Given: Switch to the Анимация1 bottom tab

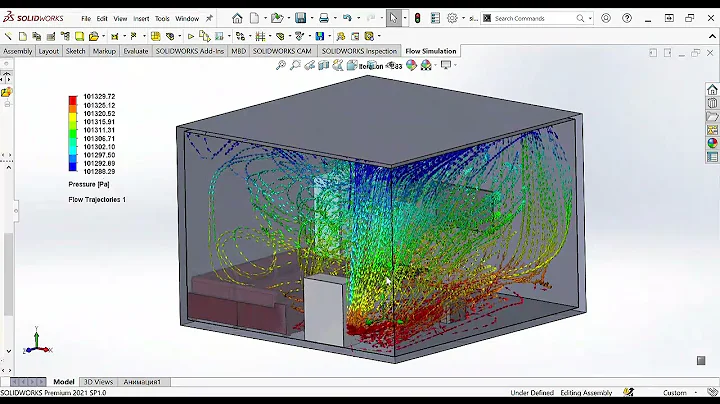Looking at the screenshot, I should click(x=142, y=382).
